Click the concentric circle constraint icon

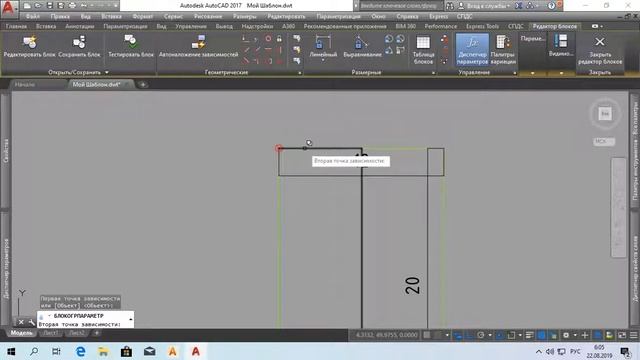(268, 39)
